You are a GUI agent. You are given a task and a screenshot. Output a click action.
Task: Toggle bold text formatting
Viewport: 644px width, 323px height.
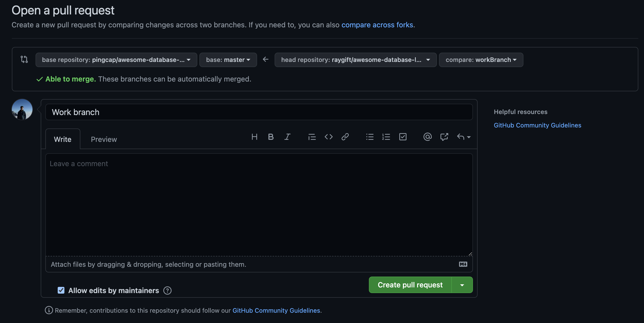(270, 137)
